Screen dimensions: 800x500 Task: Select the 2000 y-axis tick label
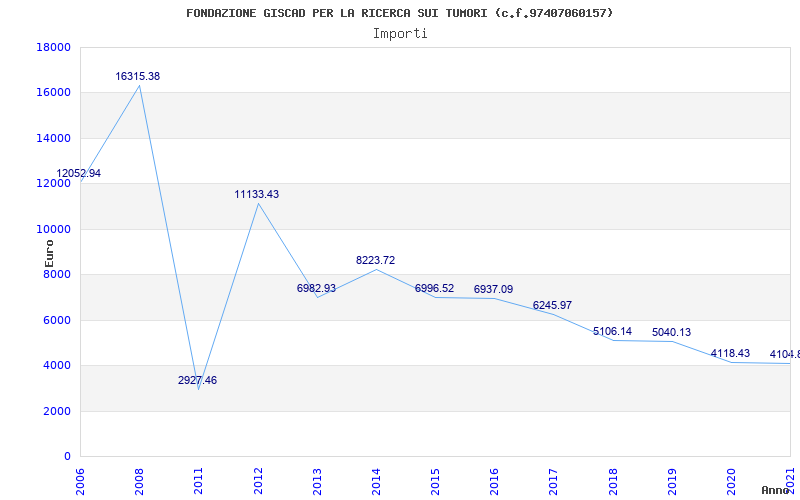click(55, 411)
